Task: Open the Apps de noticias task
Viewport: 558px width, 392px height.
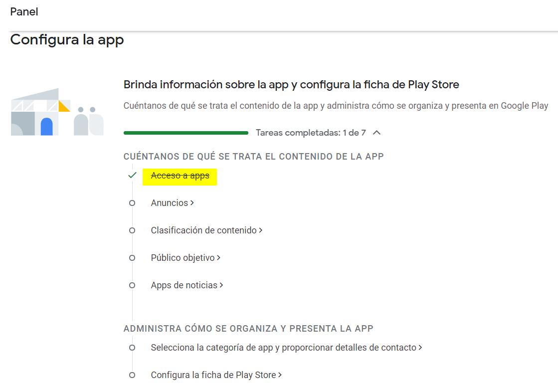Action: click(187, 285)
